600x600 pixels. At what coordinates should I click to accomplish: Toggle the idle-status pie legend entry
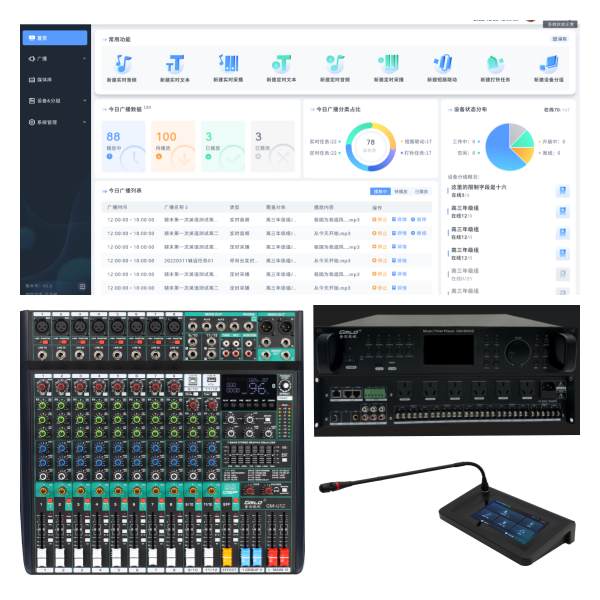[468, 153]
